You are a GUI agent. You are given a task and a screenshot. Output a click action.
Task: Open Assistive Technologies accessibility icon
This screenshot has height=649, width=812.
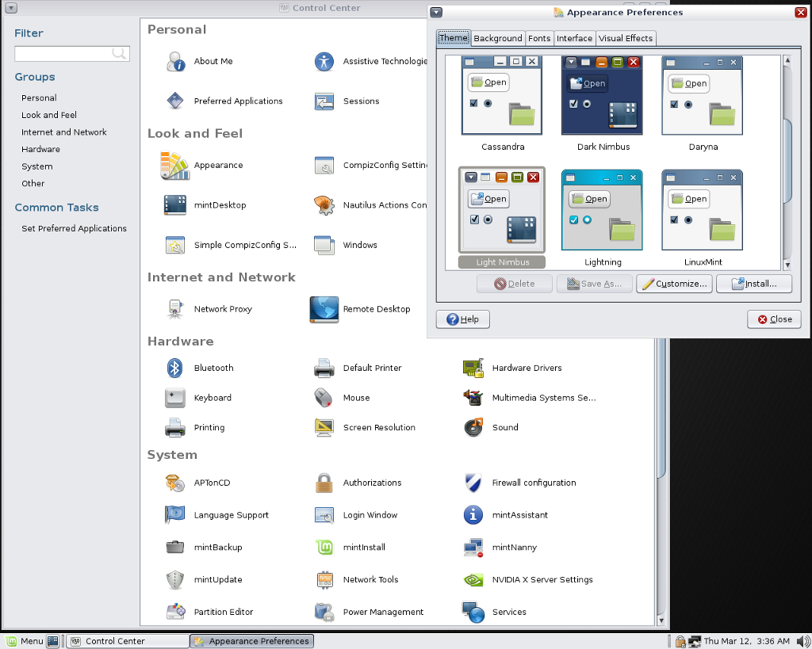pos(324,61)
